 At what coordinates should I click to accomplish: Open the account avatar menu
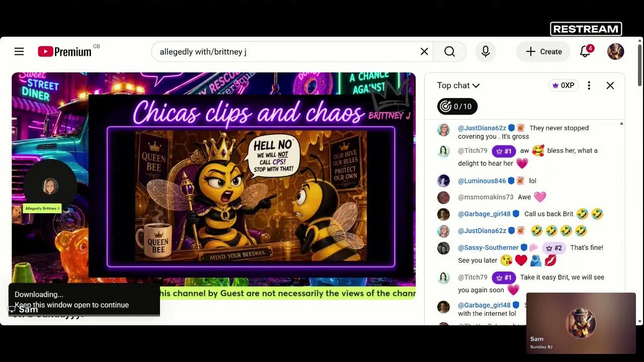[615, 51]
